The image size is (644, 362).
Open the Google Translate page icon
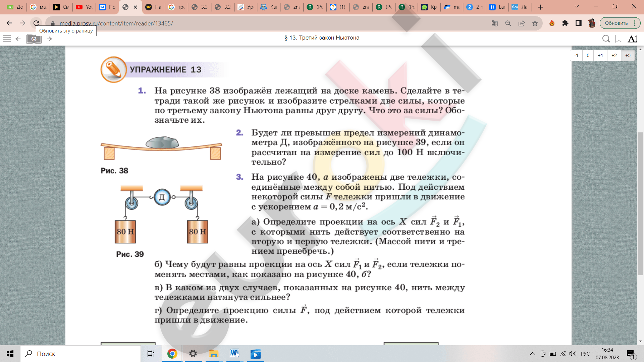pos(494,23)
